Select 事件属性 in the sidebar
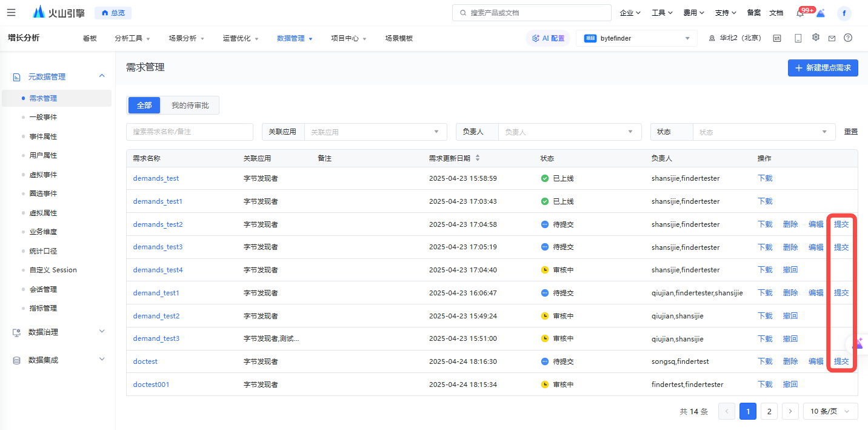Image resolution: width=868 pixels, height=430 pixels. pos(43,136)
